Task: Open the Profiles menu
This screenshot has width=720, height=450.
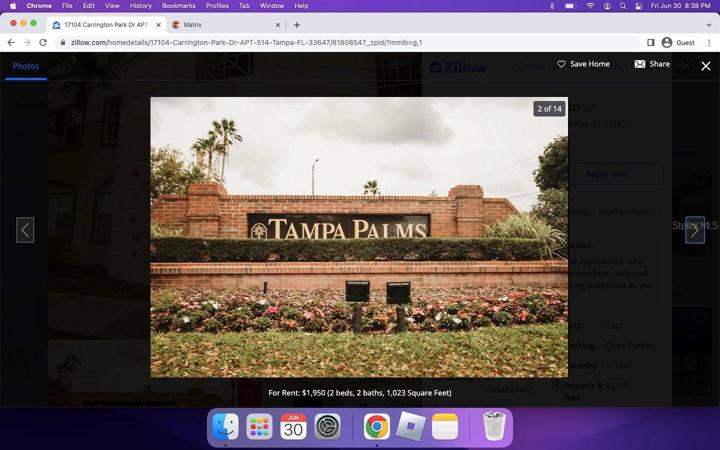Action: [x=217, y=6]
